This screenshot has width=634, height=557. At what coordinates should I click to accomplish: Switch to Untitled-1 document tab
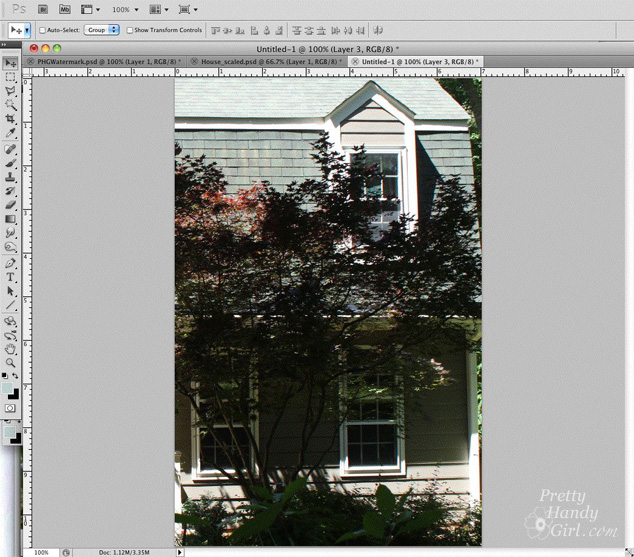pyautogui.click(x=418, y=62)
